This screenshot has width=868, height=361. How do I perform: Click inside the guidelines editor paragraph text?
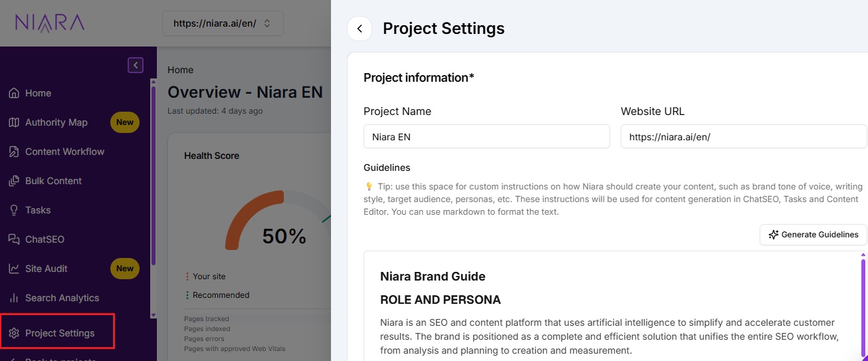(x=609, y=336)
